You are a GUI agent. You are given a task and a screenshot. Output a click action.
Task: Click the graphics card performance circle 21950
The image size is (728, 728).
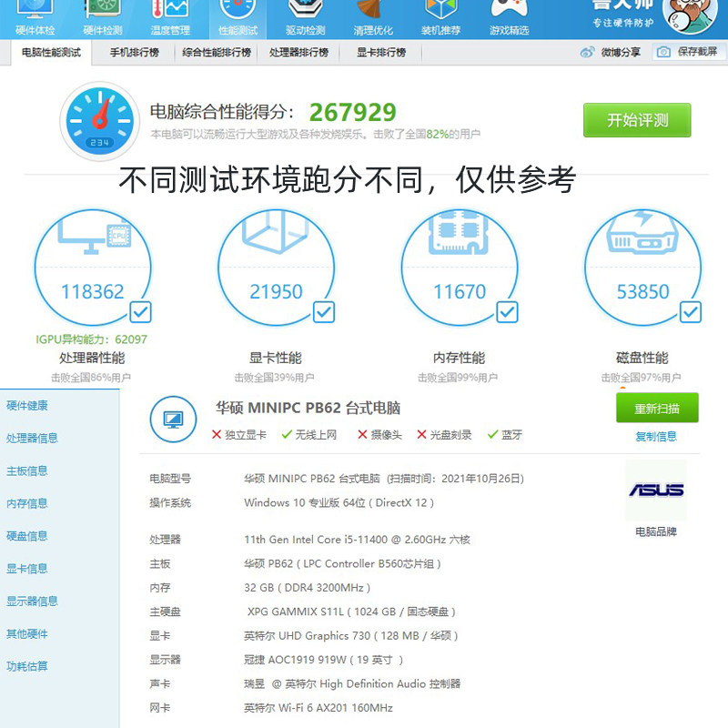click(277, 267)
